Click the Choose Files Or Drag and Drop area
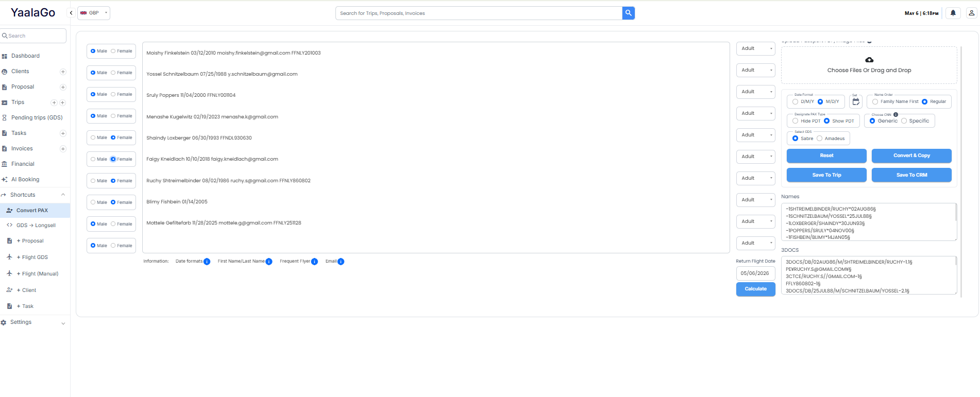This screenshot has height=397, width=980. pyautogui.click(x=869, y=65)
